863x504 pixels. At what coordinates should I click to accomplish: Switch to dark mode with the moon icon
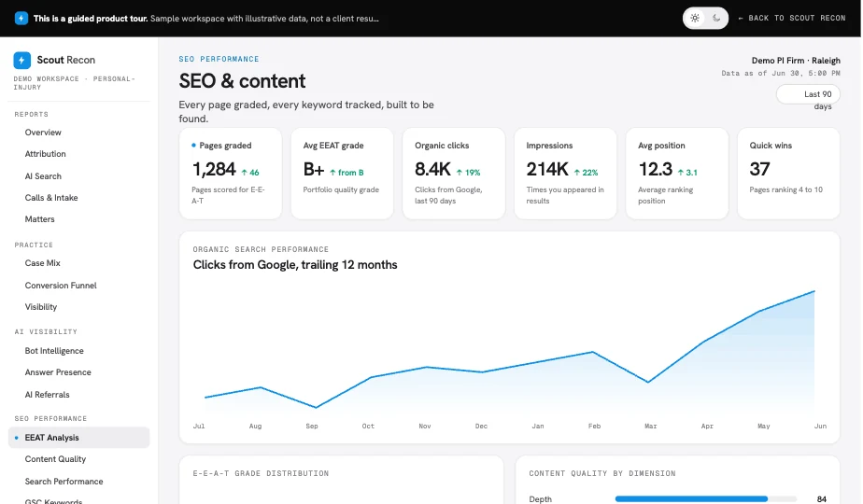click(716, 18)
